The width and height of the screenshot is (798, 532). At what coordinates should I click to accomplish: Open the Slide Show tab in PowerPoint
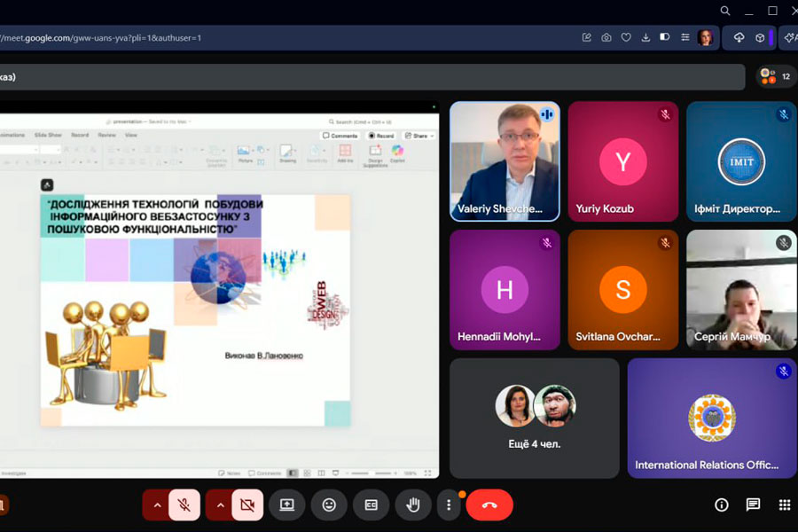pyautogui.click(x=48, y=135)
